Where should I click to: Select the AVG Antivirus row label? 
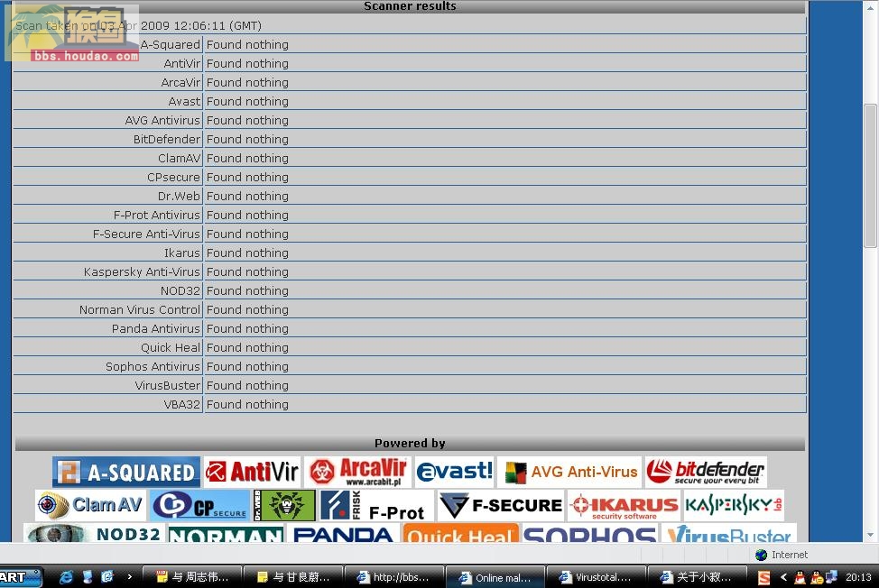162,121
